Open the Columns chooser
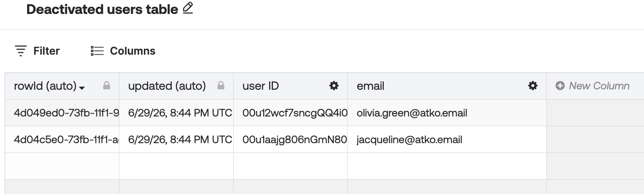 (x=123, y=51)
